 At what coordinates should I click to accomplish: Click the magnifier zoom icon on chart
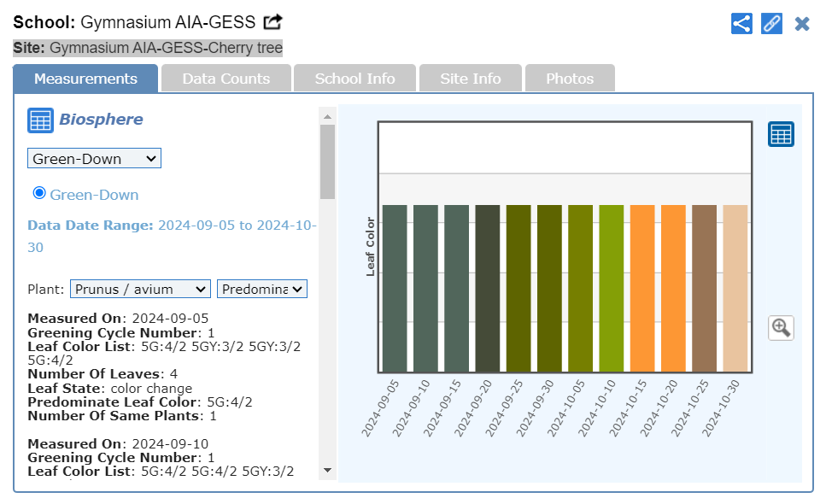click(781, 327)
